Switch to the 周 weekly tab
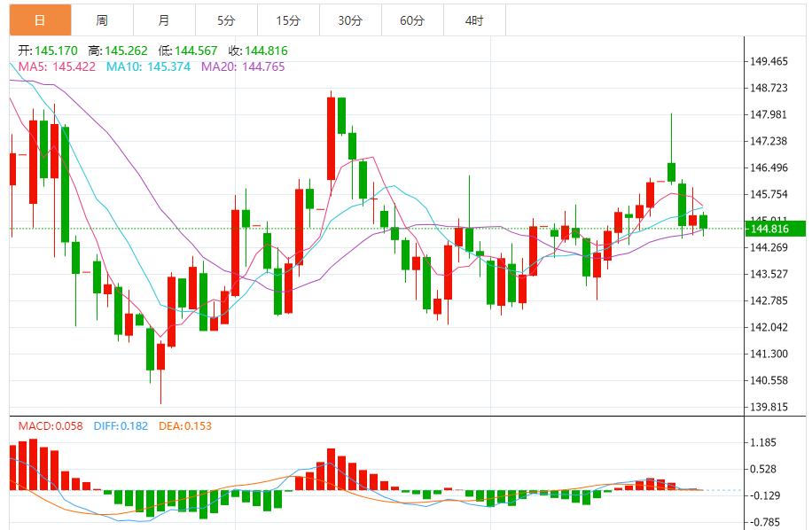 pyautogui.click(x=102, y=20)
